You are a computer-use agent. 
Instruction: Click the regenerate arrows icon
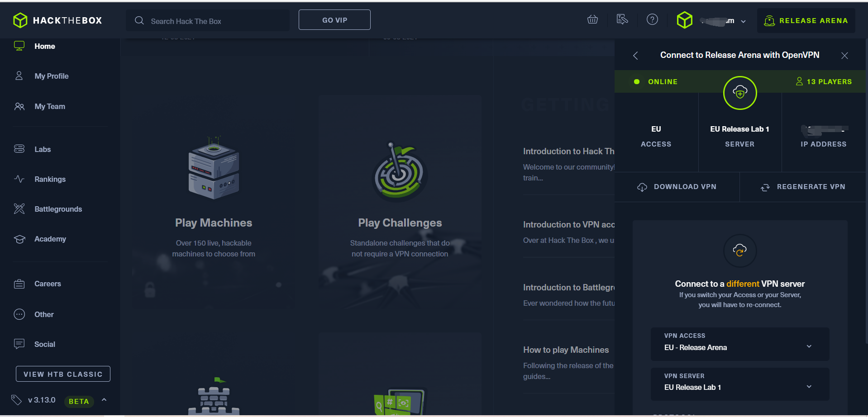click(765, 187)
